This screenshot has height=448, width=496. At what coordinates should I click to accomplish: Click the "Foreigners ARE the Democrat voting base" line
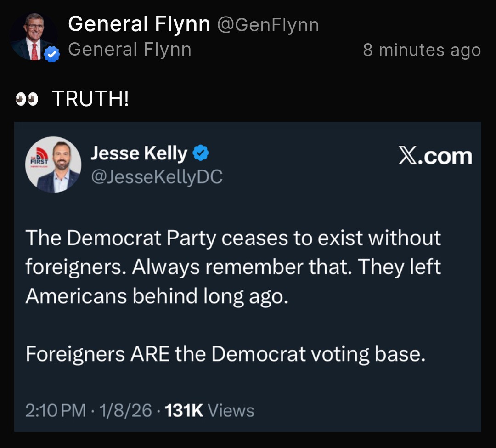point(225,354)
